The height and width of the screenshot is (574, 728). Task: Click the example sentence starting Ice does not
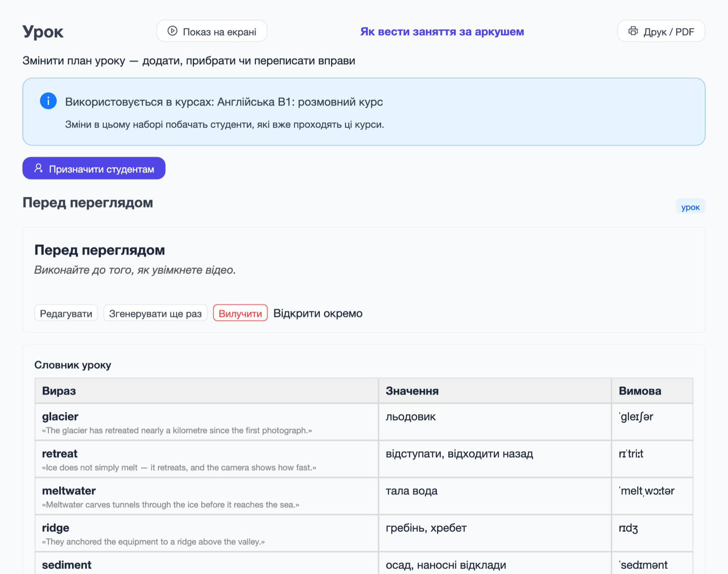coord(179,467)
